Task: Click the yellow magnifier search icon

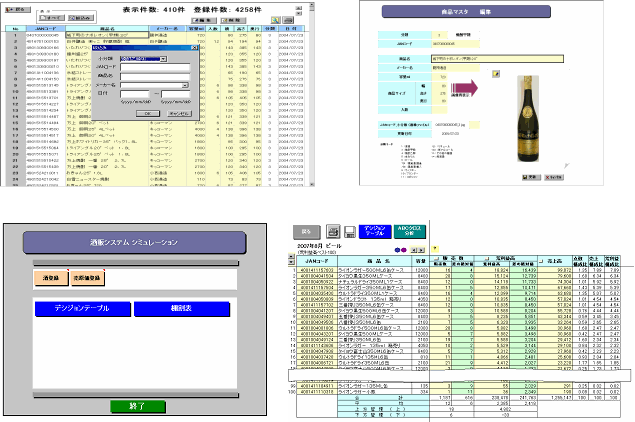Action: [x=275, y=20]
